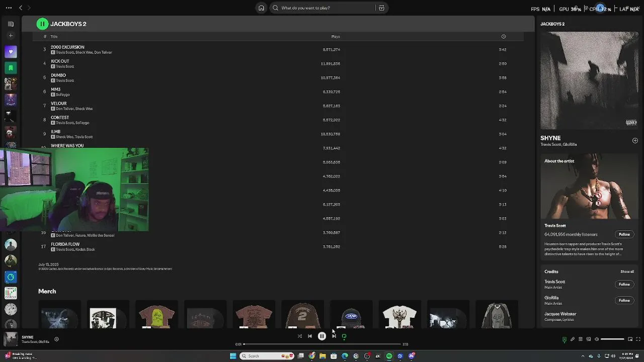
Task: Select the MM3 track
Action: [279, 92]
